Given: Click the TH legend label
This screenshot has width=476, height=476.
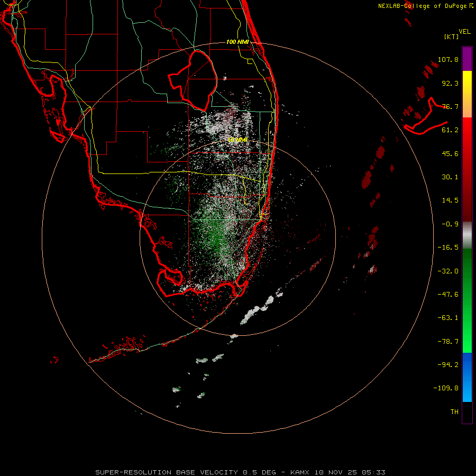Looking at the screenshot, I should (x=454, y=412).
